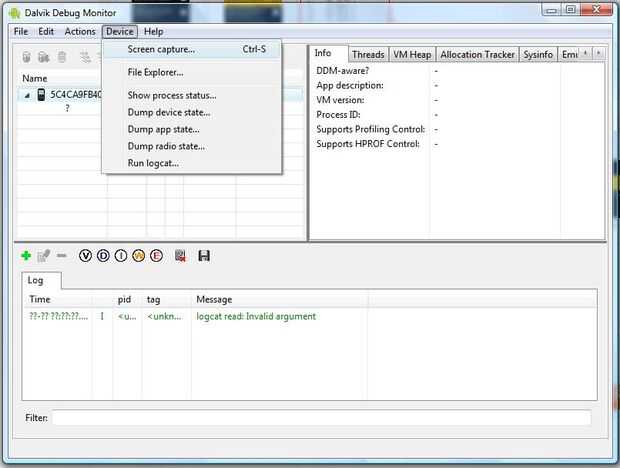The height and width of the screenshot is (468, 620).
Task: Click the 'Supports HPROF Control:' label
Action: click(x=368, y=144)
